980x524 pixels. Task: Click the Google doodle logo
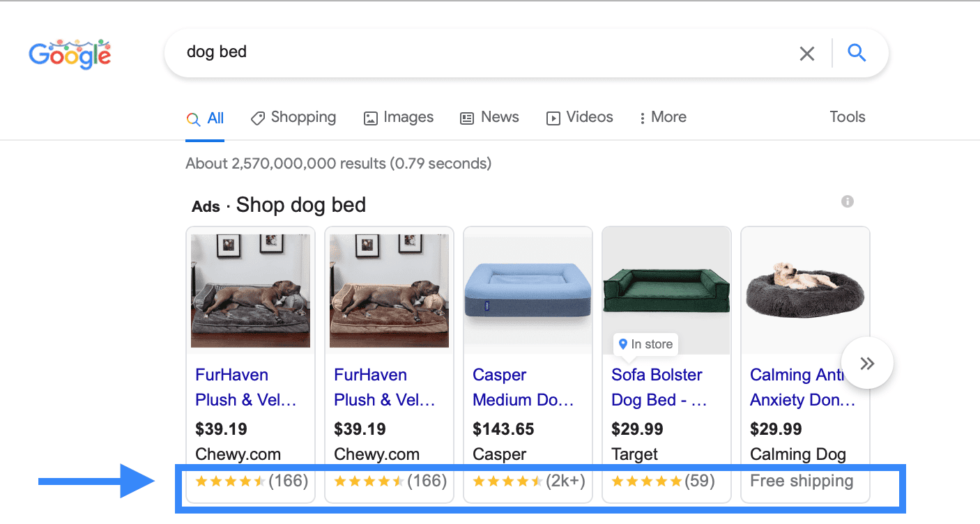point(69,54)
